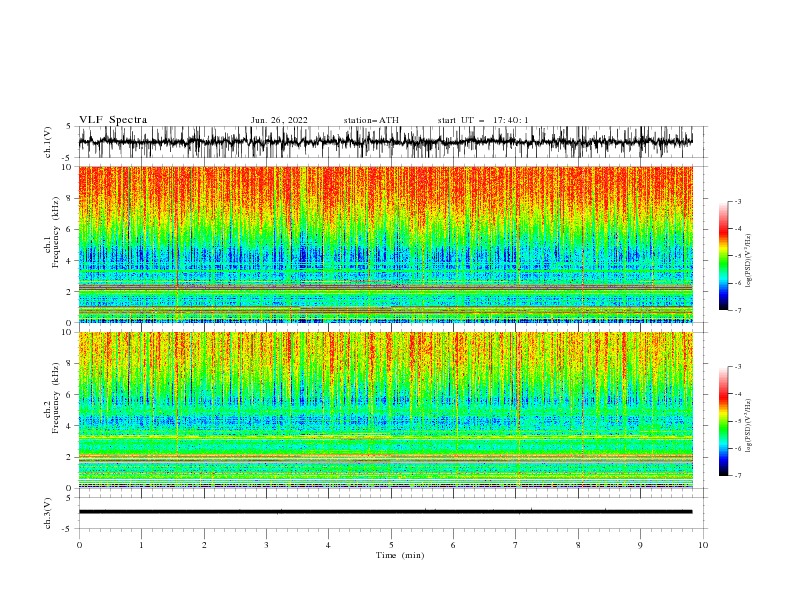
Task: Click the "8" tick on the time axis
Action: (x=578, y=545)
